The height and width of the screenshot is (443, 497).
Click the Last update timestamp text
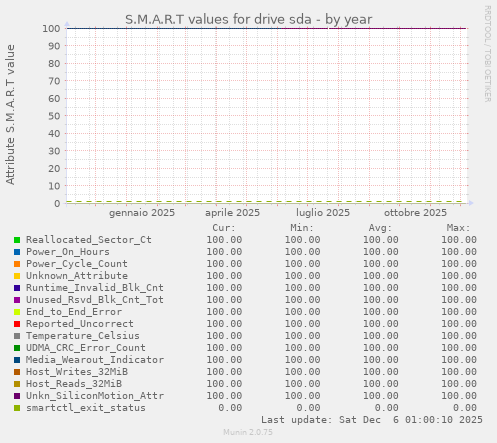(372, 420)
